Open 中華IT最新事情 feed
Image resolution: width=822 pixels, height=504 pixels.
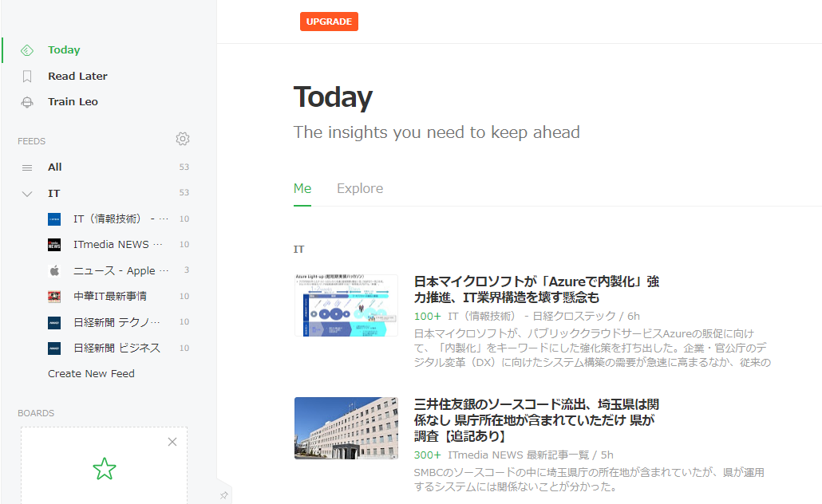(x=110, y=297)
